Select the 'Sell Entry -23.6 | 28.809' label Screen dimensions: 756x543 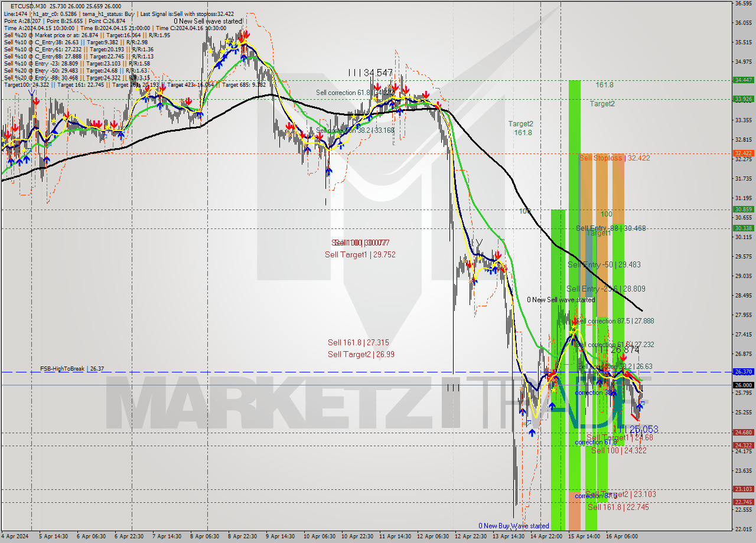point(606,289)
